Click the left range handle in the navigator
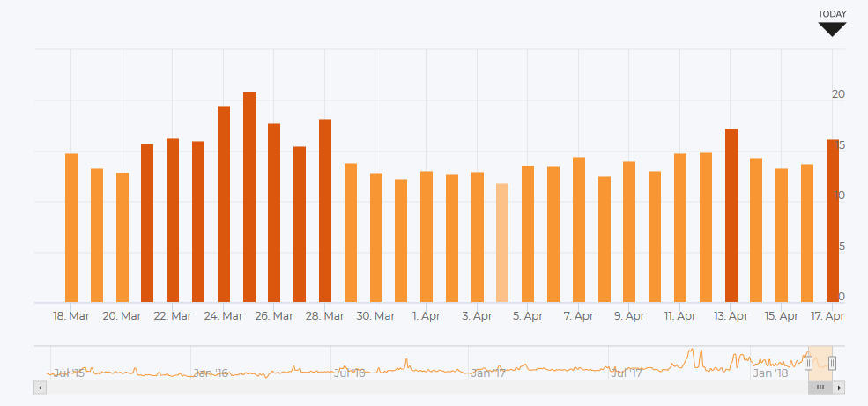This screenshot has height=406, width=868. pos(808,363)
